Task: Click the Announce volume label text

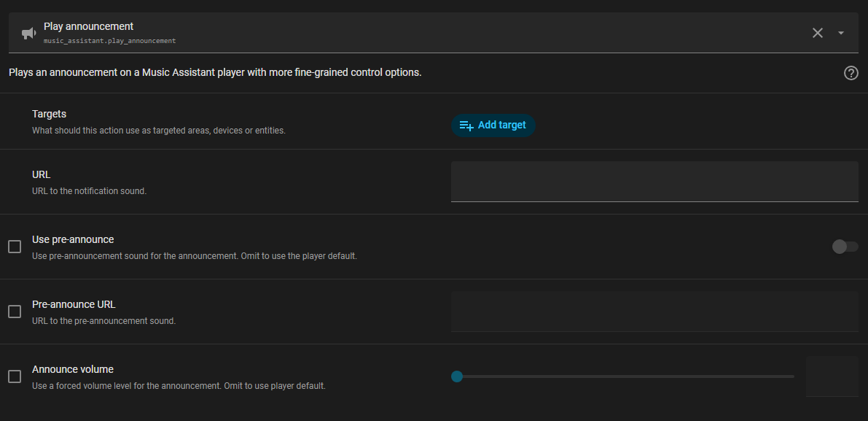Action: (x=73, y=369)
